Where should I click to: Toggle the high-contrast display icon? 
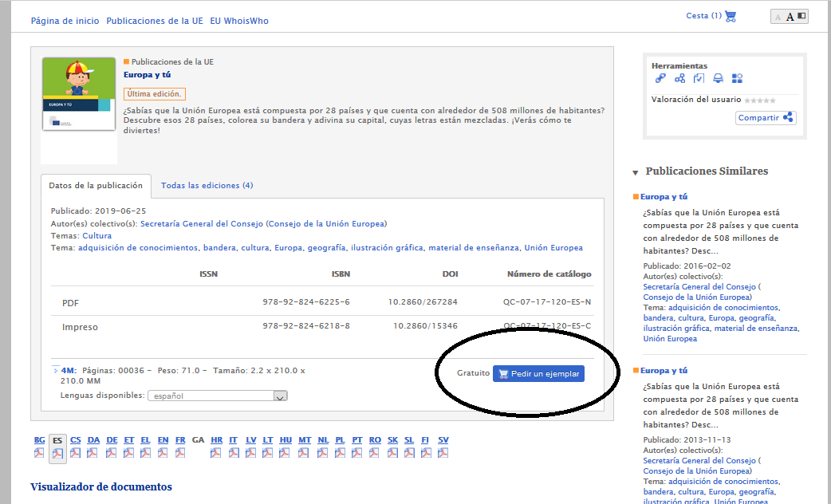pos(801,16)
